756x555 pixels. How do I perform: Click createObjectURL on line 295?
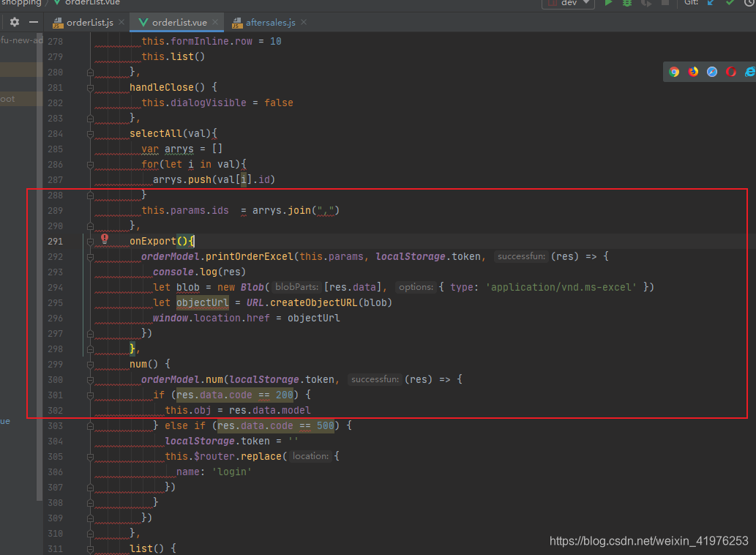[314, 303]
